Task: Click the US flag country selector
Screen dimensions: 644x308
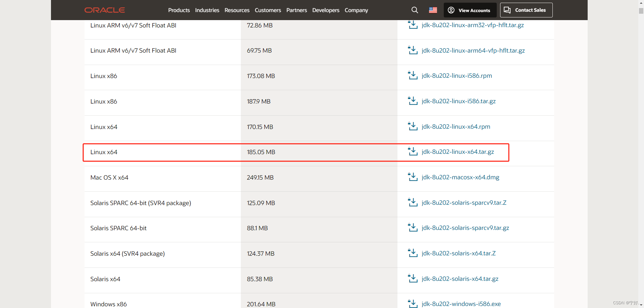Action: (433, 10)
